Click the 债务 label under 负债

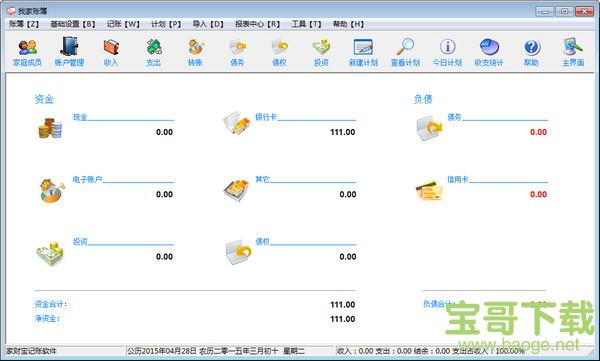[x=455, y=117]
